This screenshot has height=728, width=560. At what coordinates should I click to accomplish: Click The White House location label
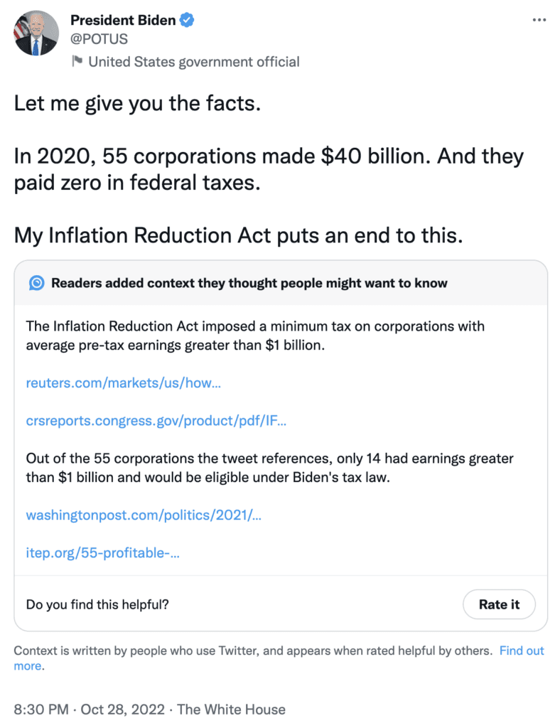(x=231, y=710)
